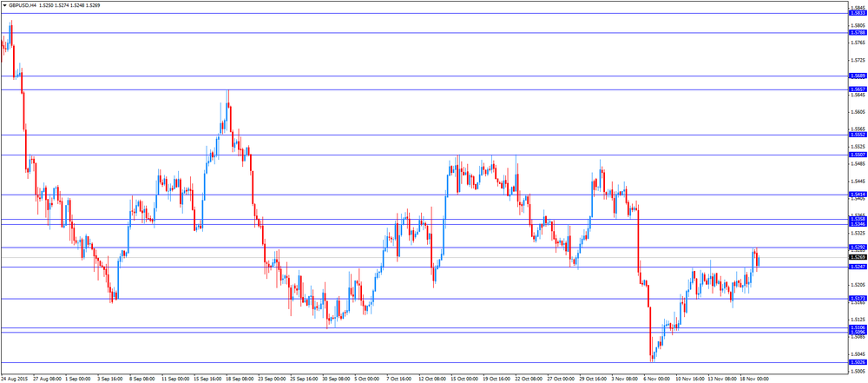Select the 1.5173 price level label
Viewport: 868px width, 383px height.
(857, 299)
